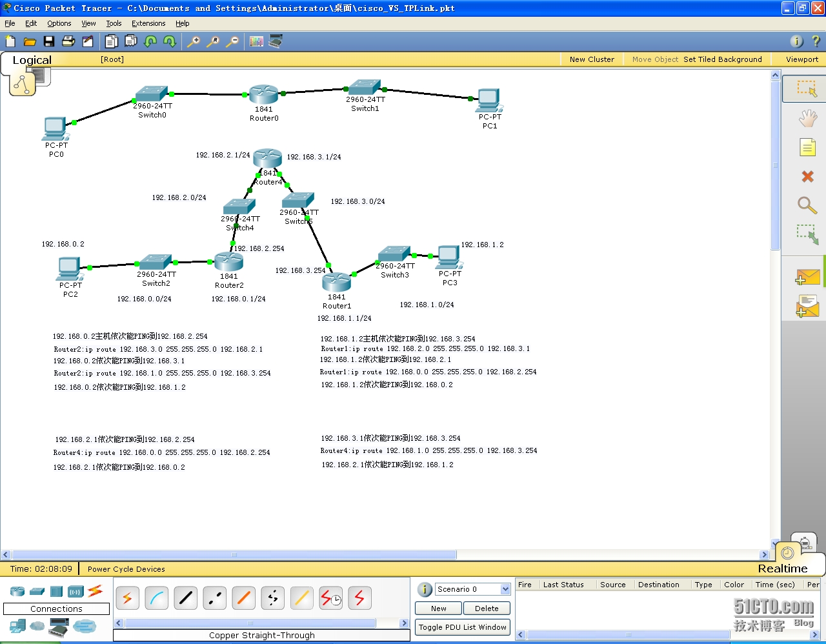The width and height of the screenshot is (826, 644).
Task: Save the network with the floppy disk icon
Action: 49,41
